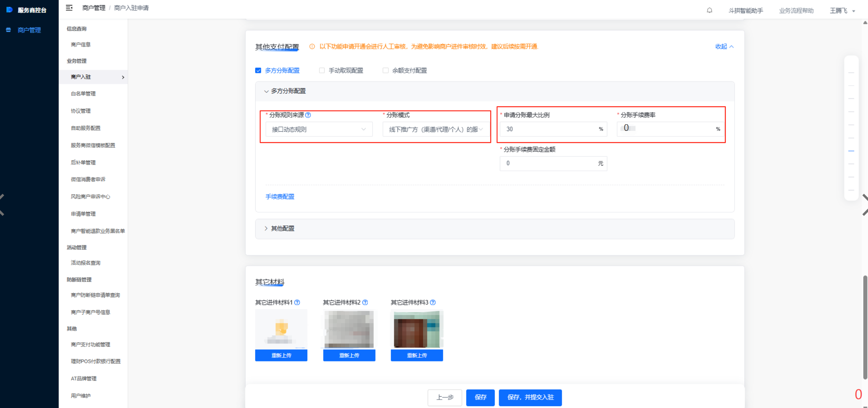The height and width of the screenshot is (408, 868).
Task: Click the 分账手续费率 input field
Action: 670,129
